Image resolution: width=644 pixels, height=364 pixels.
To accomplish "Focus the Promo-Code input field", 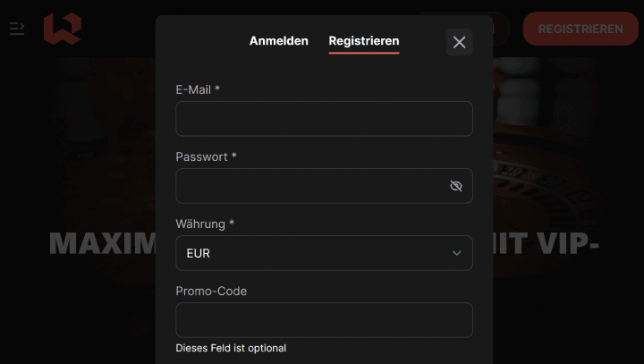I will 324,320.
